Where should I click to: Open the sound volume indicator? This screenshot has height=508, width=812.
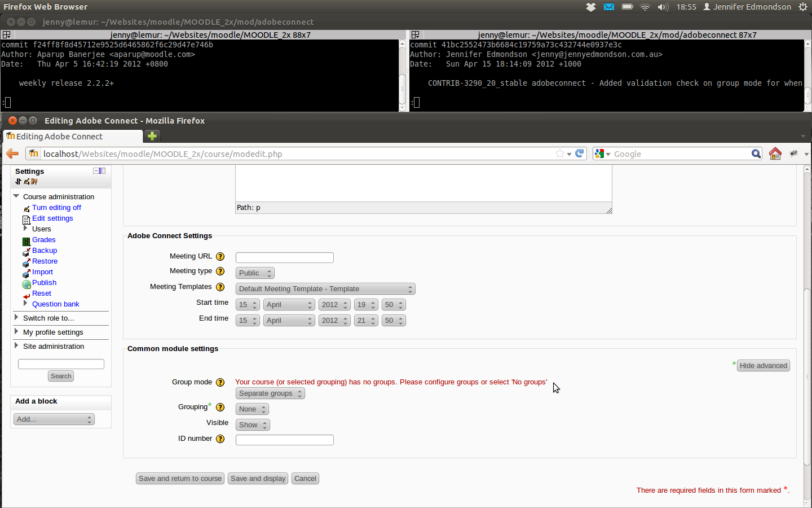pyautogui.click(x=663, y=7)
